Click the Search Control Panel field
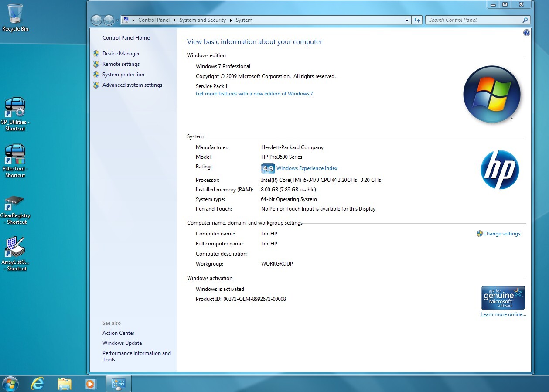 473,20
